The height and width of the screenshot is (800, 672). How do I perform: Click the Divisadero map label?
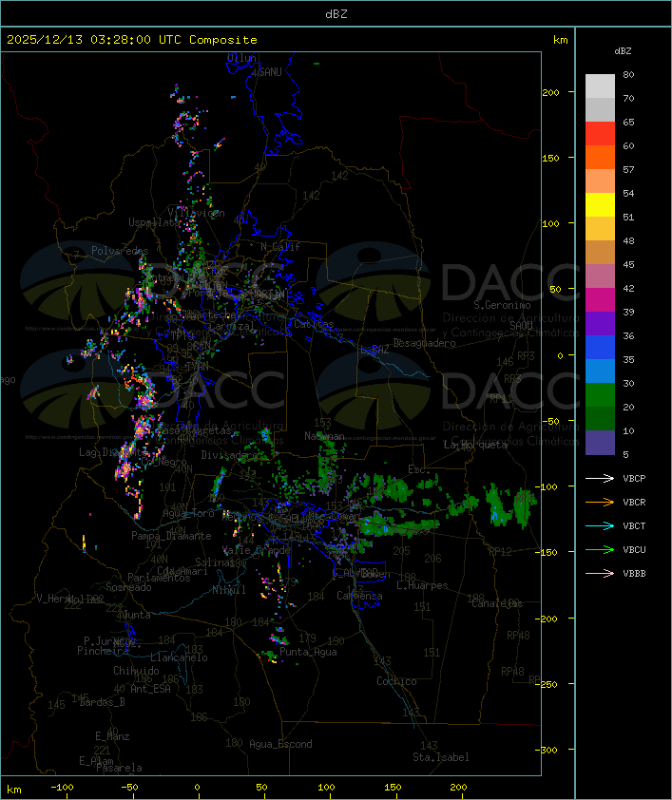[x=230, y=454]
